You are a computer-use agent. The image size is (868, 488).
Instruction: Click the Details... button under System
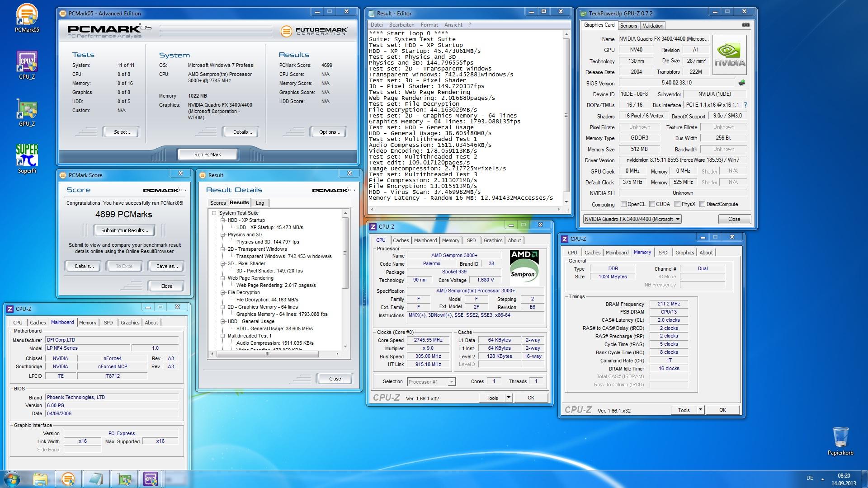click(x=242, y=132)
